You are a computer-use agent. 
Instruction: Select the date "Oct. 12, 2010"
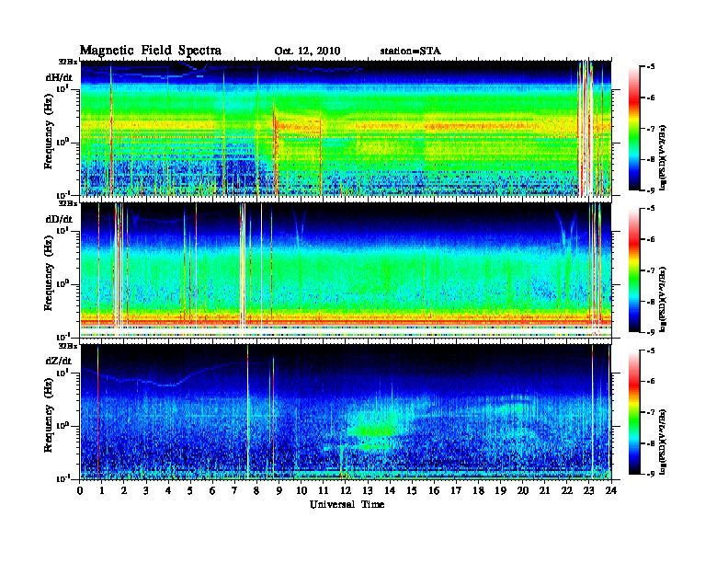[x=307, y=52]
